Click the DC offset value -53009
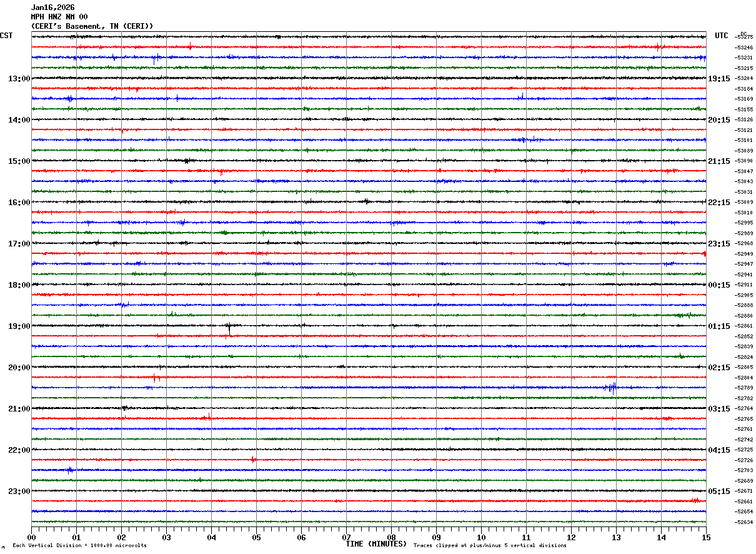 click(744, 202)
